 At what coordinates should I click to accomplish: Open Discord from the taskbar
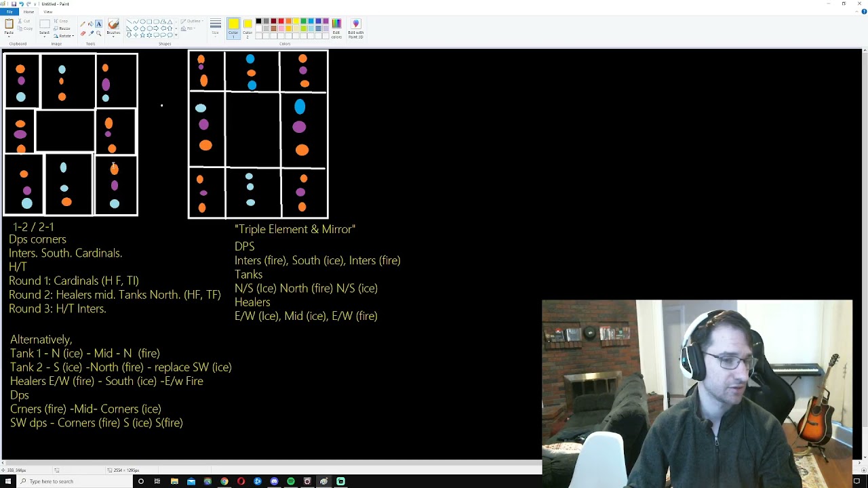point(274,481)
